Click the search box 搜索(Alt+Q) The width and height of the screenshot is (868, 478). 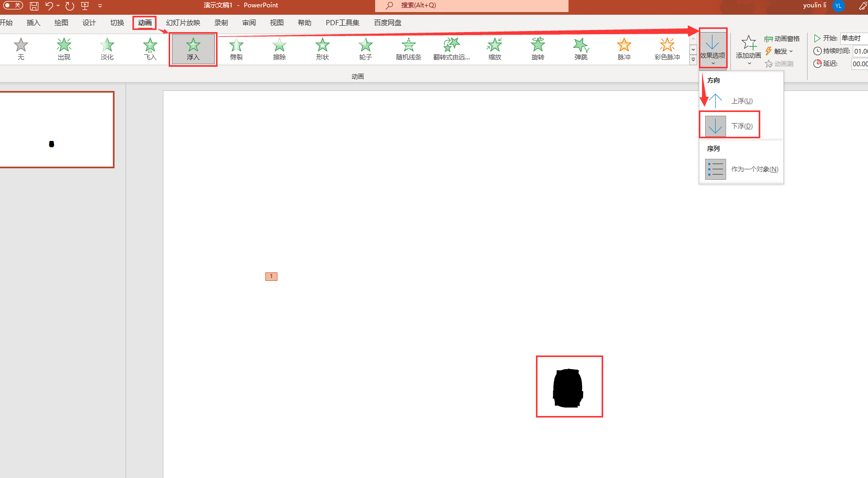[471, 5]
